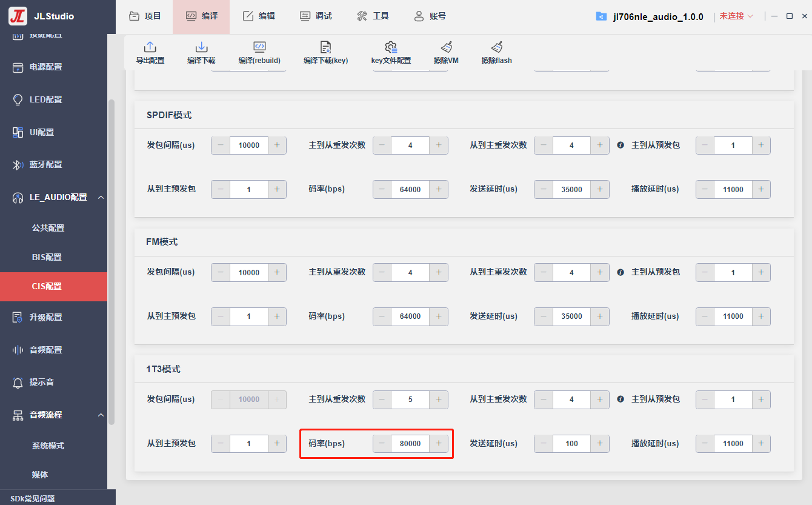
Task: Decrease FM模式 主到从重发次数 value
Action: (382, 272)
